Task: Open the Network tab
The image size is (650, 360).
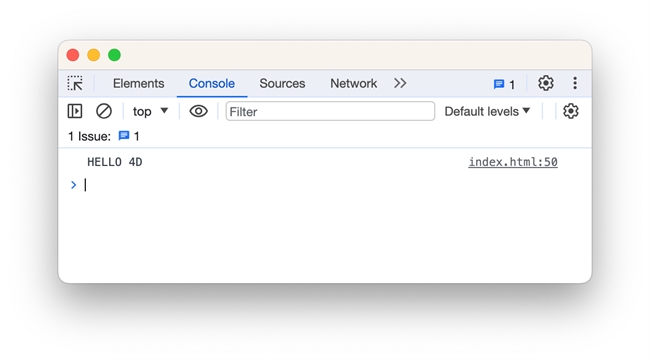Action: (354, 83)
